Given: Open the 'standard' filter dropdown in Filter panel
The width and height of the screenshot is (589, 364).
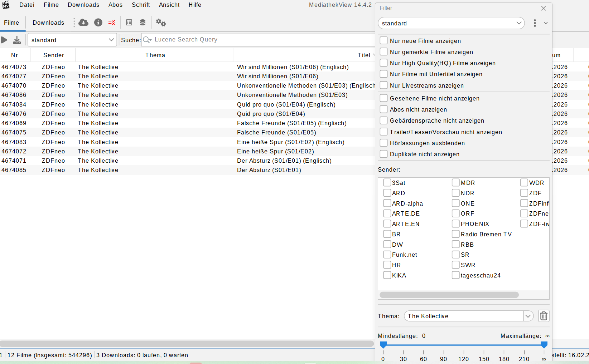Looking at the screenshot, I should (x=518, y=23).
